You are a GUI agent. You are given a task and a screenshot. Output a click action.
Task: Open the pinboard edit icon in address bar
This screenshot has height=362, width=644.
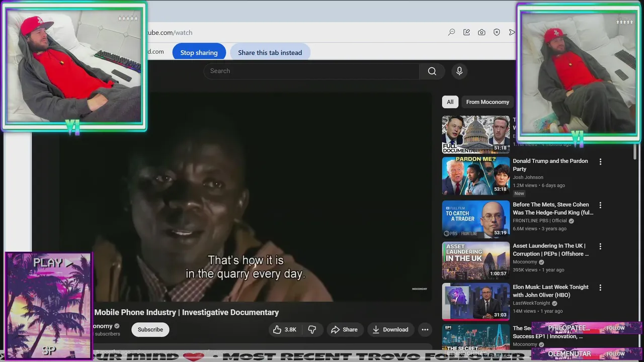[467, 32]
